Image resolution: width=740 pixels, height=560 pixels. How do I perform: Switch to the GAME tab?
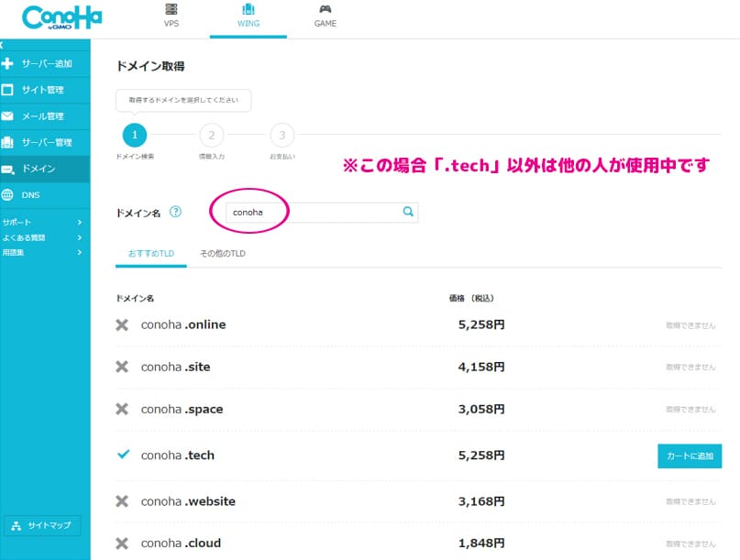pos(326,16)
